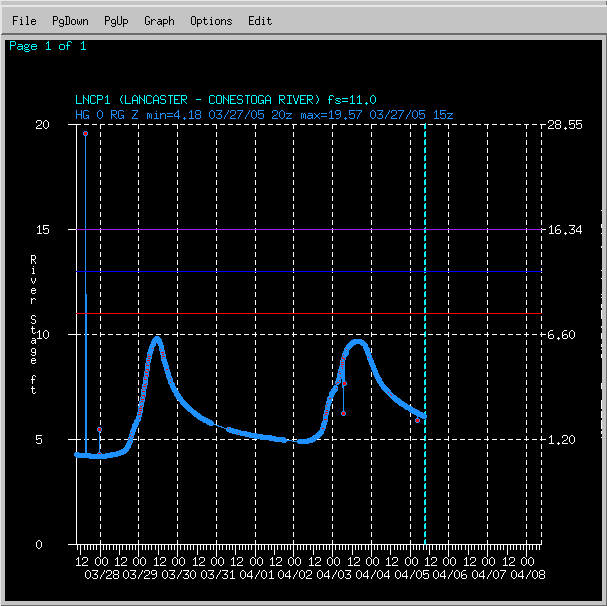
Task: Click the PgUp menu item
Action: coord(116,21)
